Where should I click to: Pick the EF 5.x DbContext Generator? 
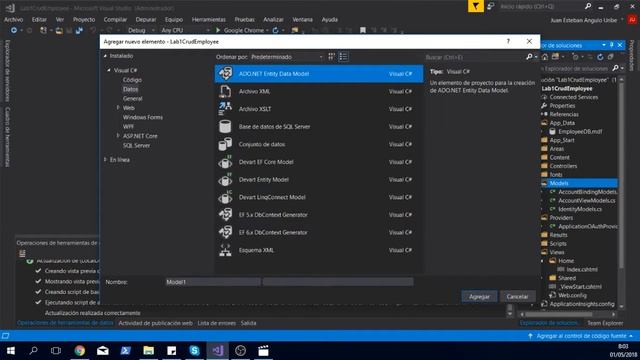[x=319, y=215]
